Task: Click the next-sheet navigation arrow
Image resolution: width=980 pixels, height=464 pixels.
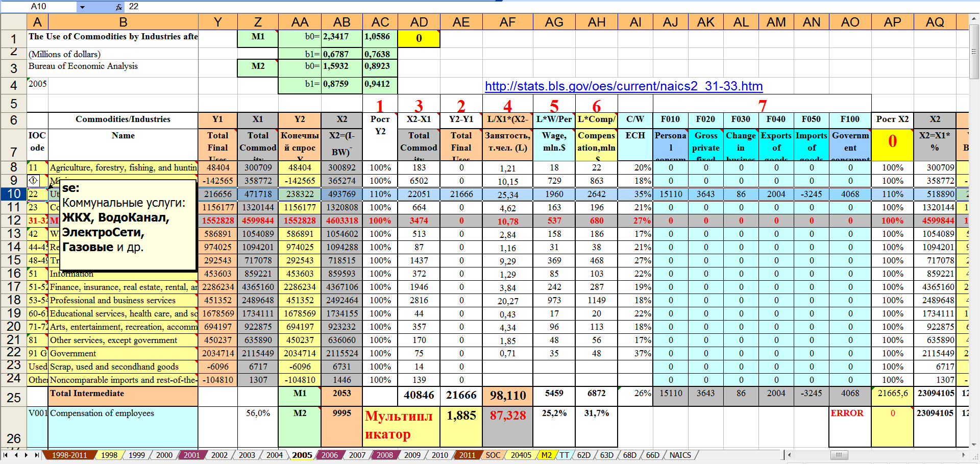Action: [26, 455]
